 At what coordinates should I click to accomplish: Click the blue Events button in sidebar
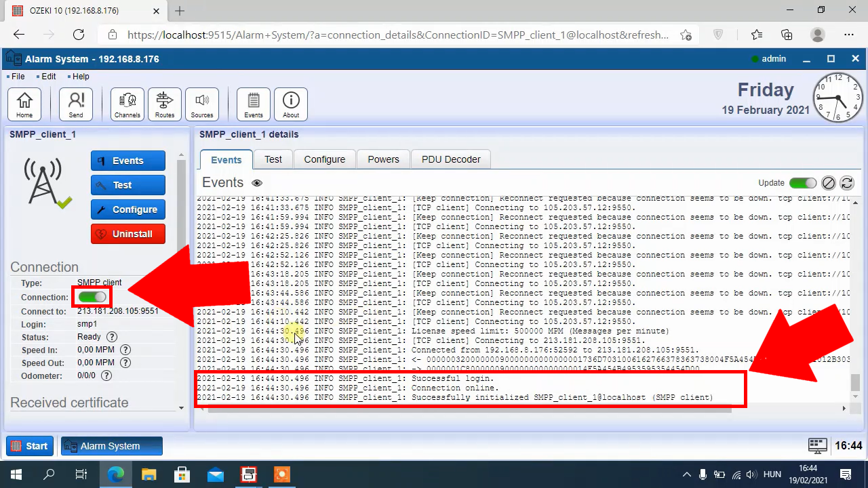pyautogui.click(x=128, y=161)
